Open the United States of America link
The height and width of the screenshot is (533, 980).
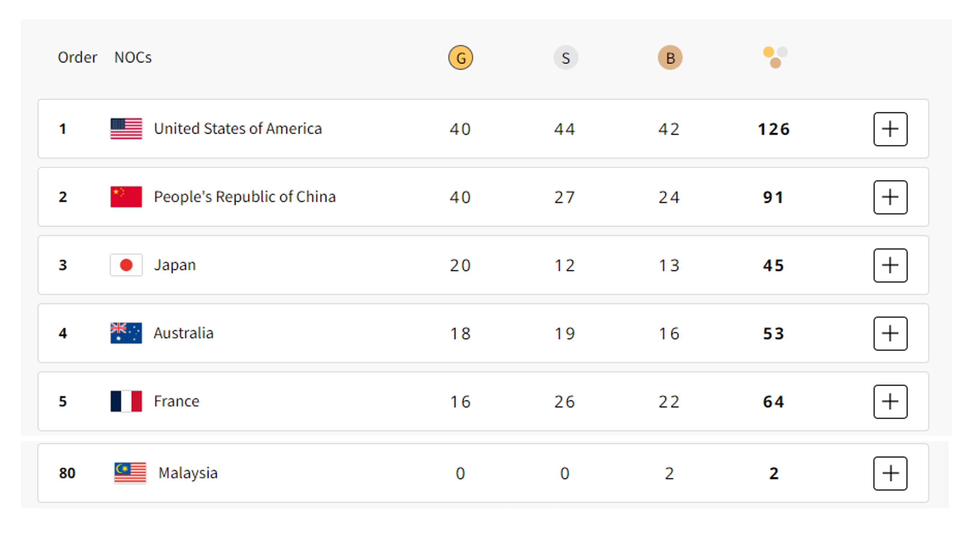(238, 129)
